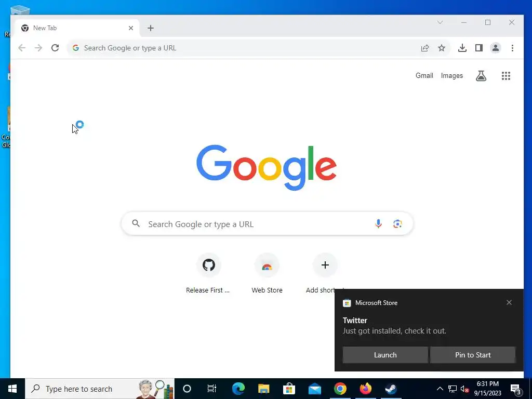Open the Windows Start menu

pos(12,389)
